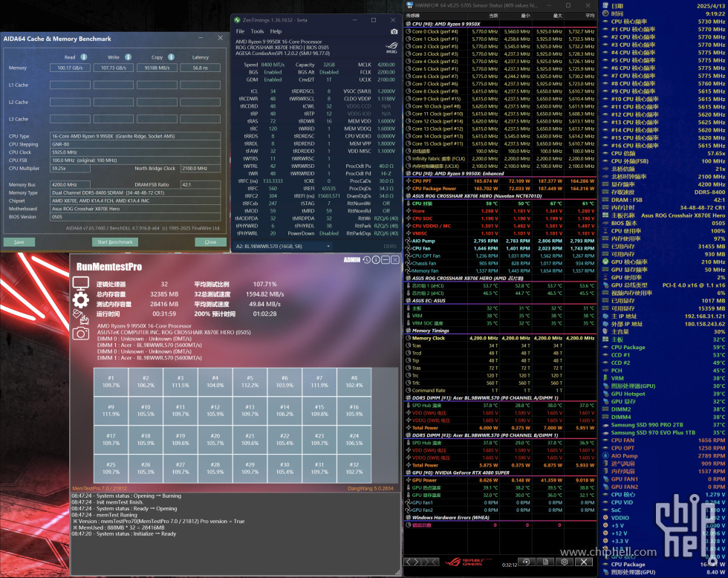Screen dimensions: 728x578
Task: Click AIDA64 Memory Latency value field
Action: tap(200, 68)
